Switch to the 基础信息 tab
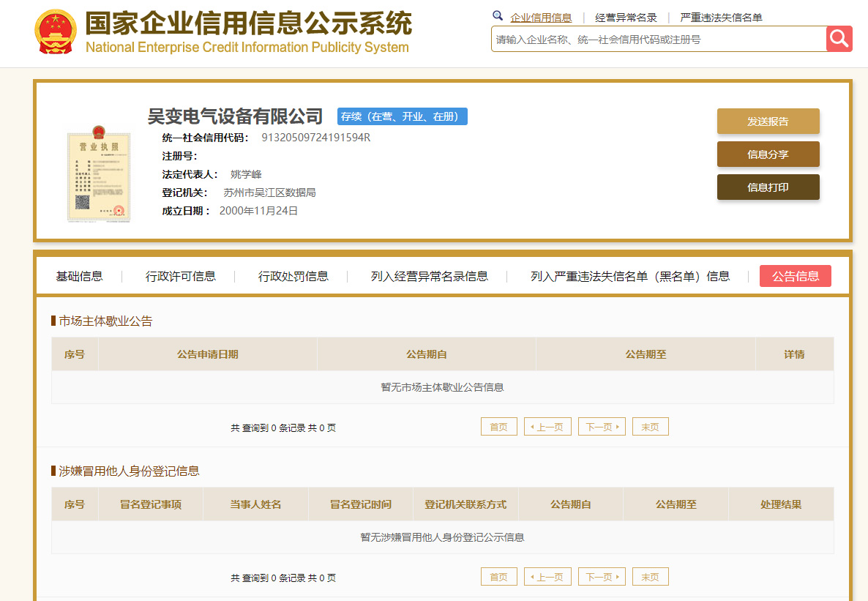Viewport: 868px width, 601px height. (x=79, y=276)
